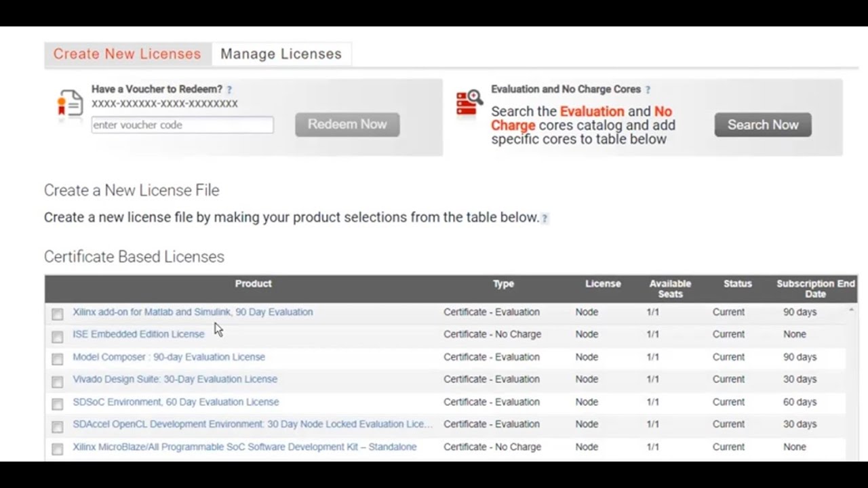Open Vivado Design Suite 30-Day Evaluation License link
Viewport: 868px width, 488px height.
coord(175,379)
